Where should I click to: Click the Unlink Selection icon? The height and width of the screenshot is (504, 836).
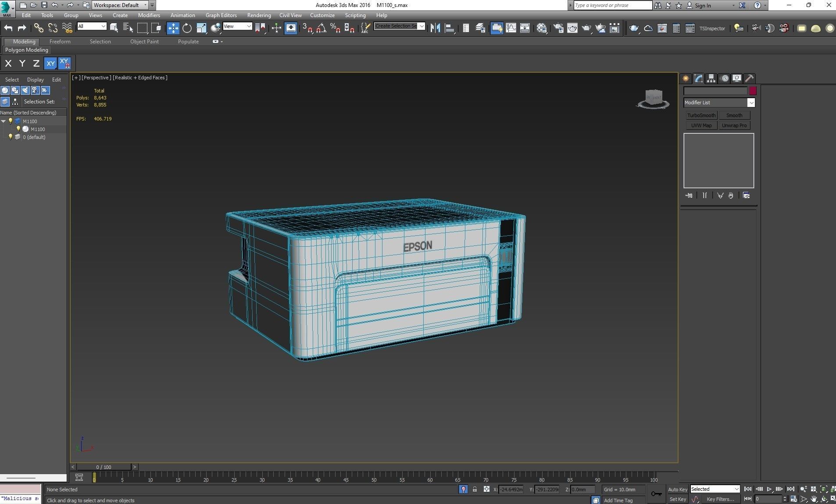(53, 28)
